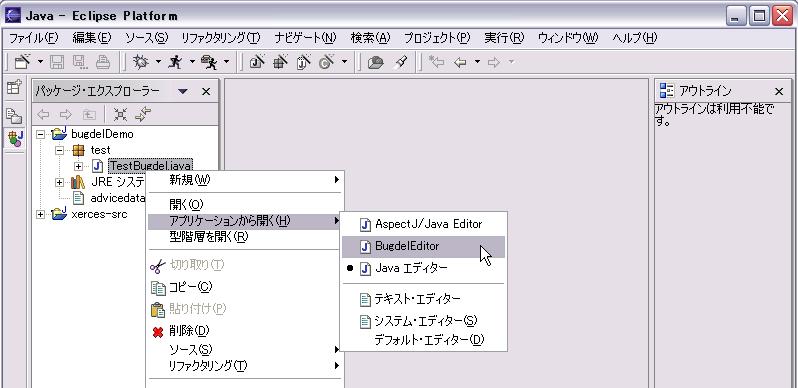This screenshot has height=388, width=798.
Task: Click the Back navigation arrow in toolbar
Action: (461, 62)
